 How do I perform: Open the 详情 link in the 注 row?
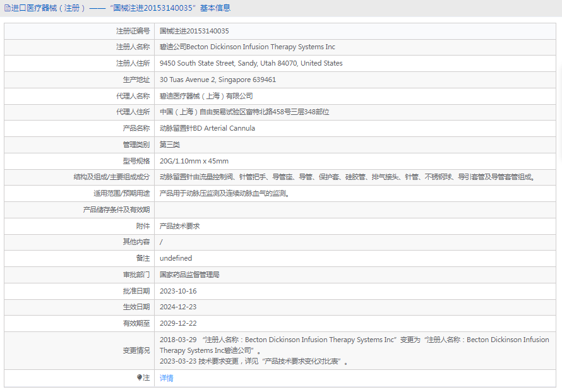166,377
